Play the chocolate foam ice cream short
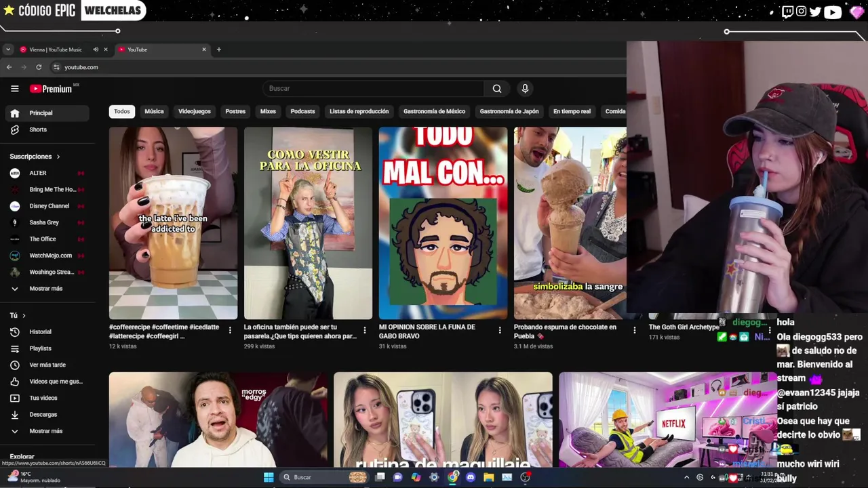The height and width of the screenshot is (488, 868). (570, 223)
